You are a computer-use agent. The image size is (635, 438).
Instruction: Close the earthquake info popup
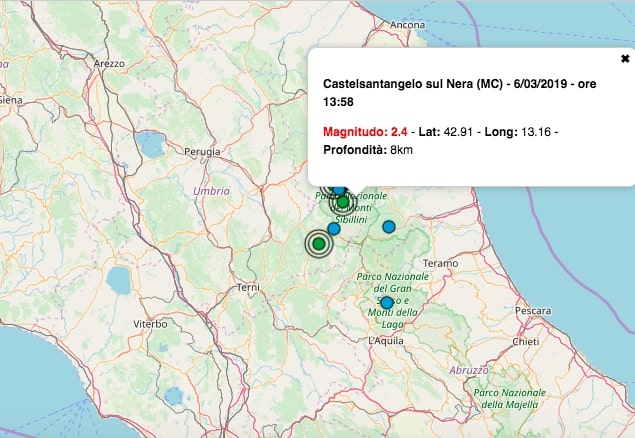click(625, 59)
